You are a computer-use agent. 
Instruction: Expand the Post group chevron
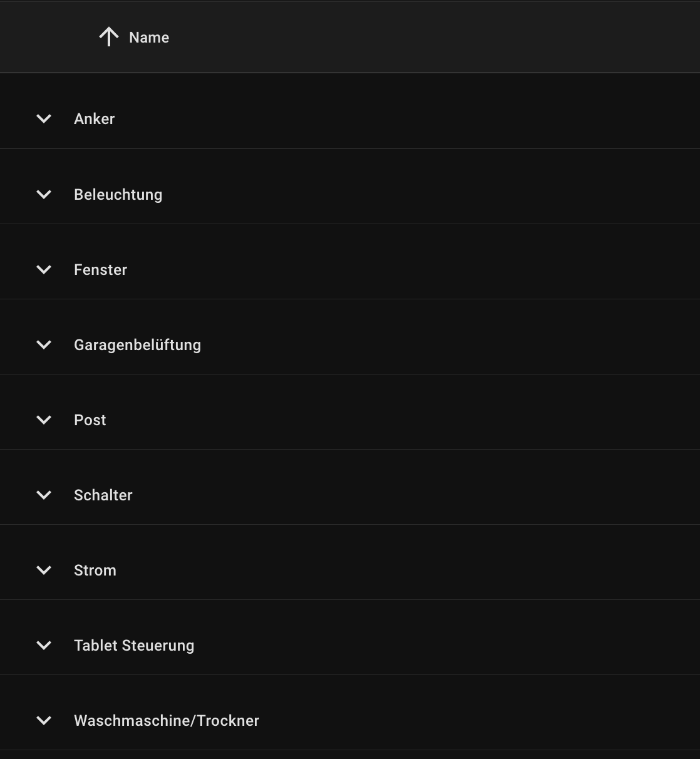pyautogui.click(x=44, y=420)
